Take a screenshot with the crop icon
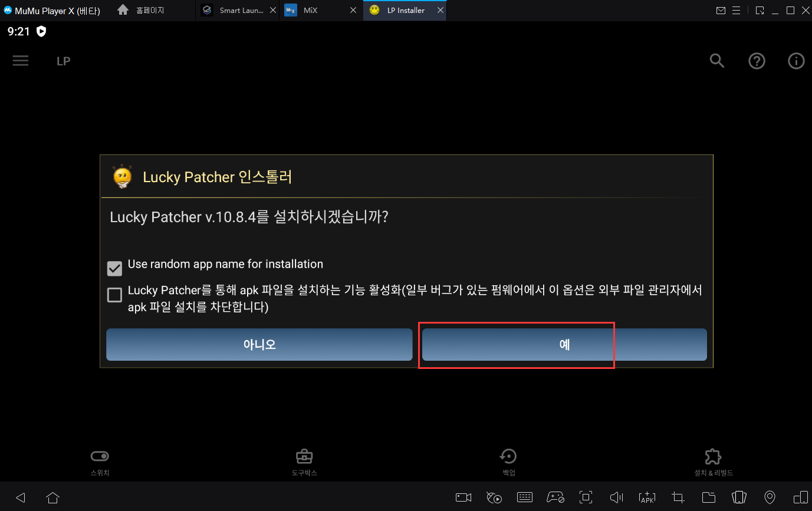Viewport: 812px width, 511px height. [678, 497]
